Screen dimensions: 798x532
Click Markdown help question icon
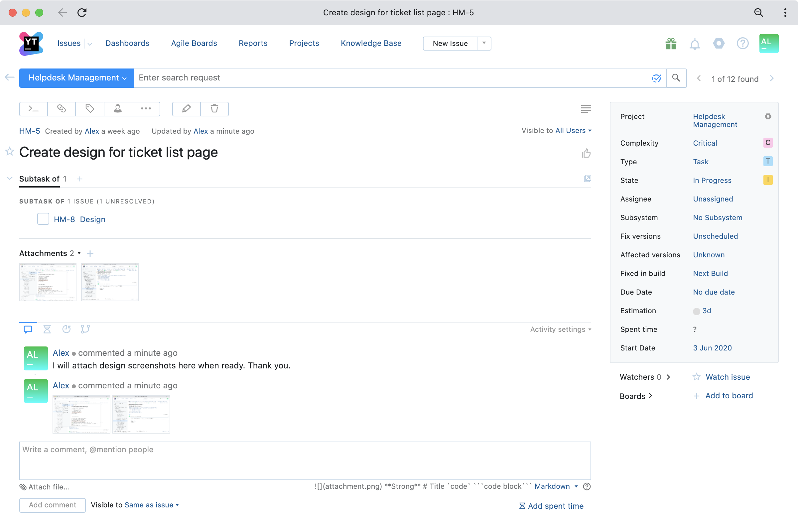coord(587,487)
